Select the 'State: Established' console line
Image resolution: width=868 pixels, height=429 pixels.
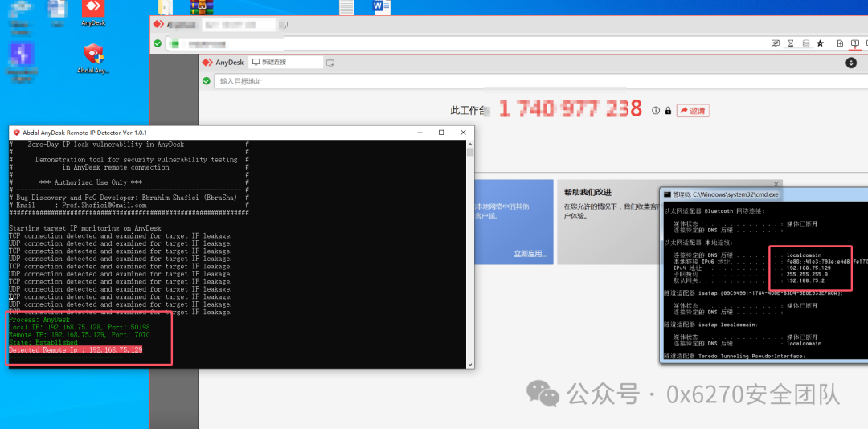[43, 343]
